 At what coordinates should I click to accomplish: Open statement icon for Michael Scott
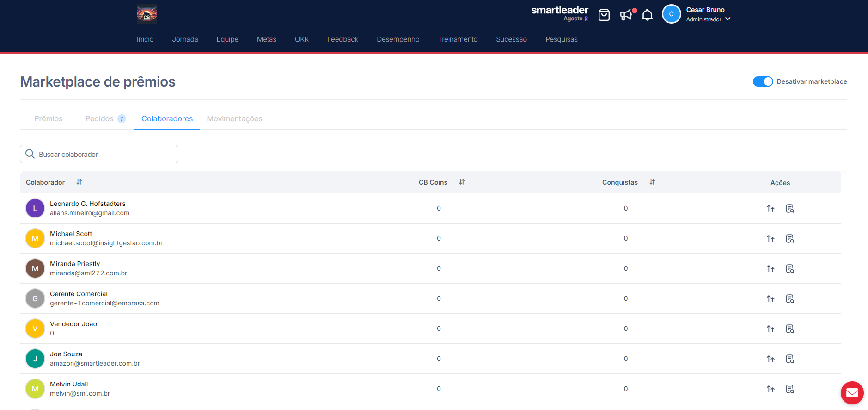(x=790, y=239)
